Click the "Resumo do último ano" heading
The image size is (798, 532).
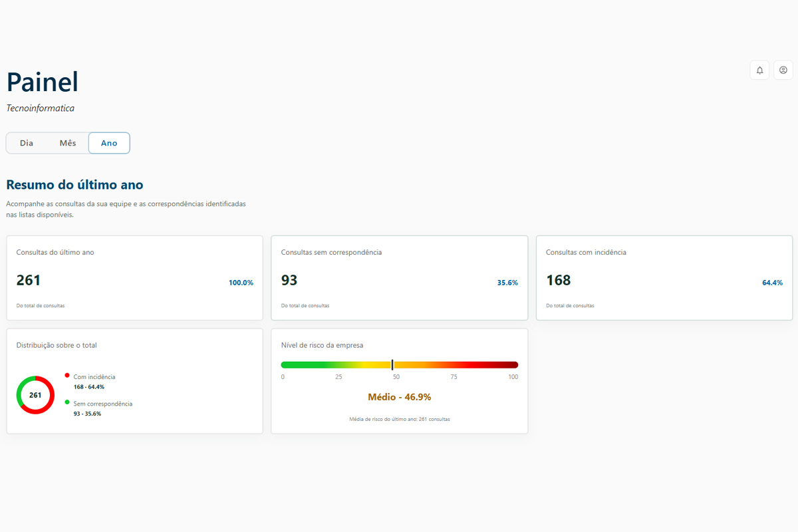[74, 185]
